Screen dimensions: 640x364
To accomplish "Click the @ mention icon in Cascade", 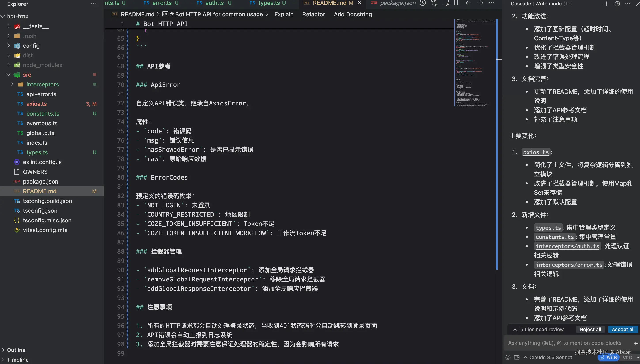I will pyautogui.click(x=508, y=357).
